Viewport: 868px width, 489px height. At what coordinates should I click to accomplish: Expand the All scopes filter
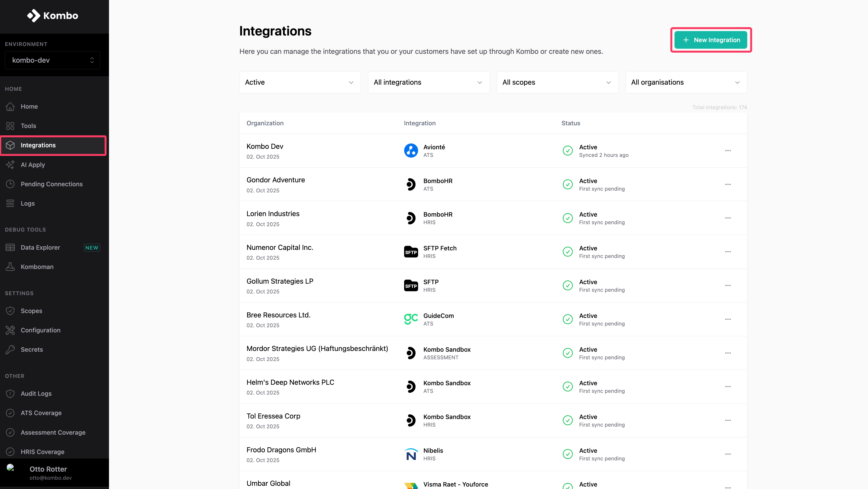point(557,82)
